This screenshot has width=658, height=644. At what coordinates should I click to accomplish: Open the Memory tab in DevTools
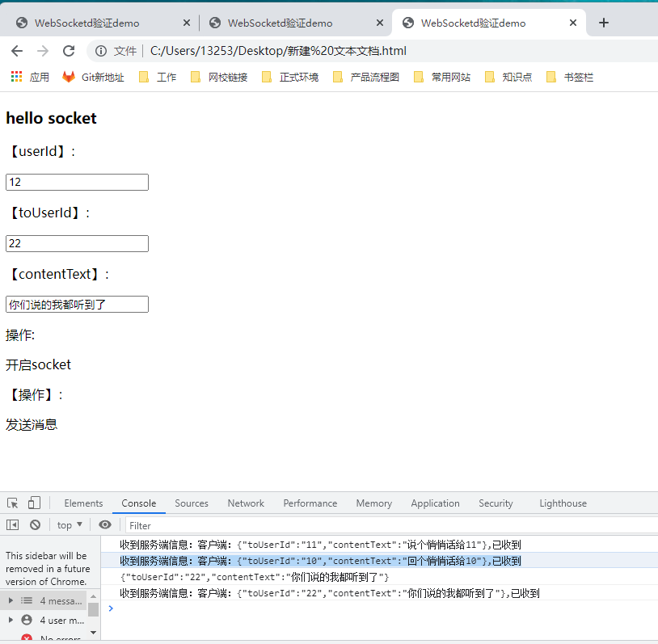[x=374, y=503]
